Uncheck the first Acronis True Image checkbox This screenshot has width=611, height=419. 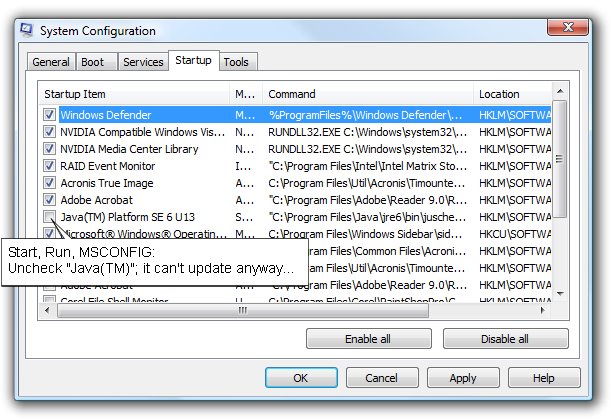point(49,182)
